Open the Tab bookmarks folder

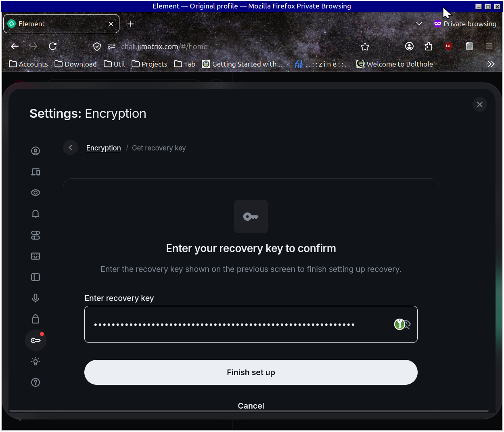(x=185, y=64)
